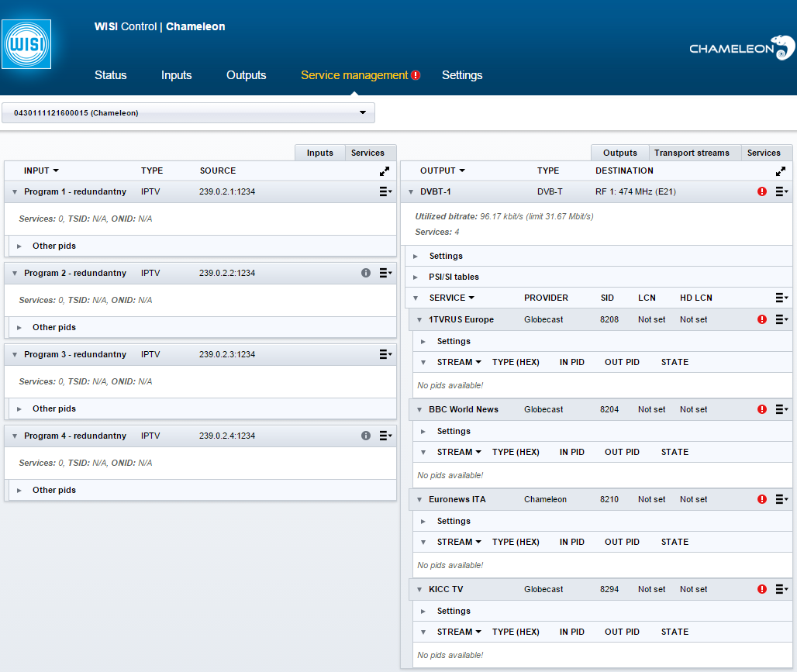Open 1TVRUS Europe options menu

(x=781, y=319)
